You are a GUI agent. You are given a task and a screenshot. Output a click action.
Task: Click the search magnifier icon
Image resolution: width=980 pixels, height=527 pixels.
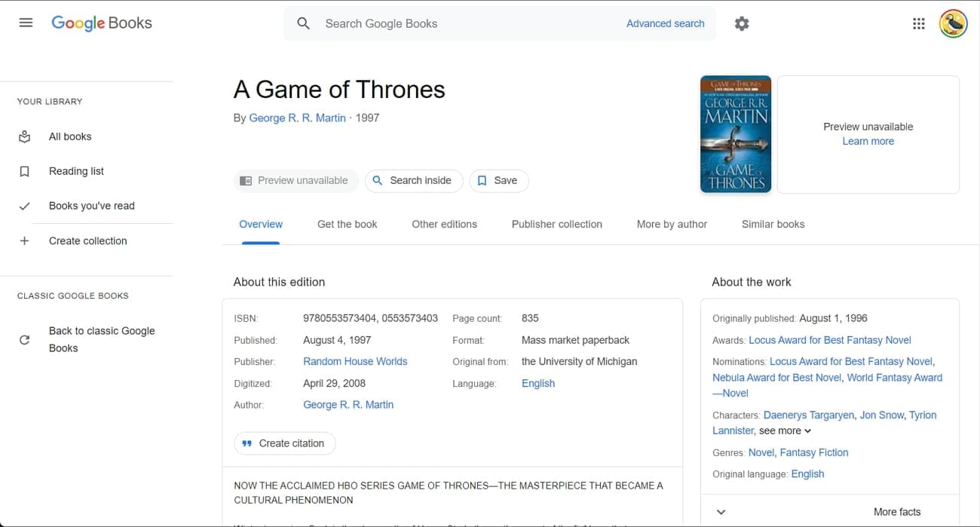tap(303, 23)
